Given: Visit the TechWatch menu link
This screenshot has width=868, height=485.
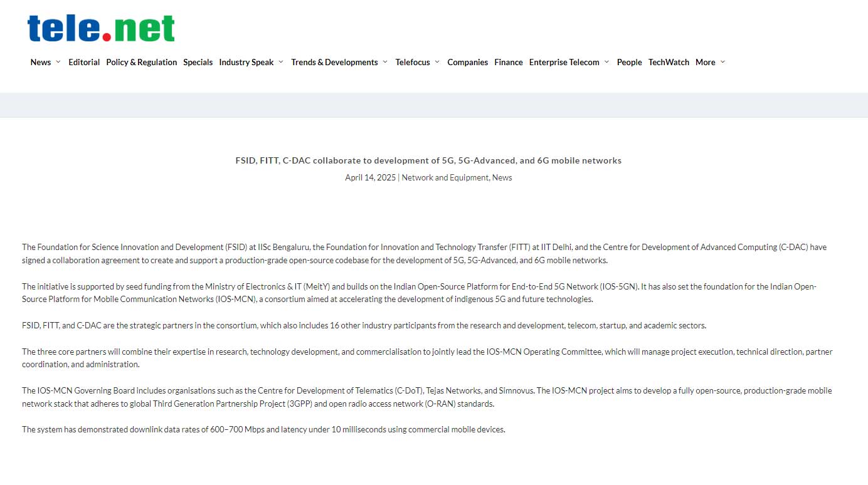Looking at the screenshot, I should pos(669,62).
